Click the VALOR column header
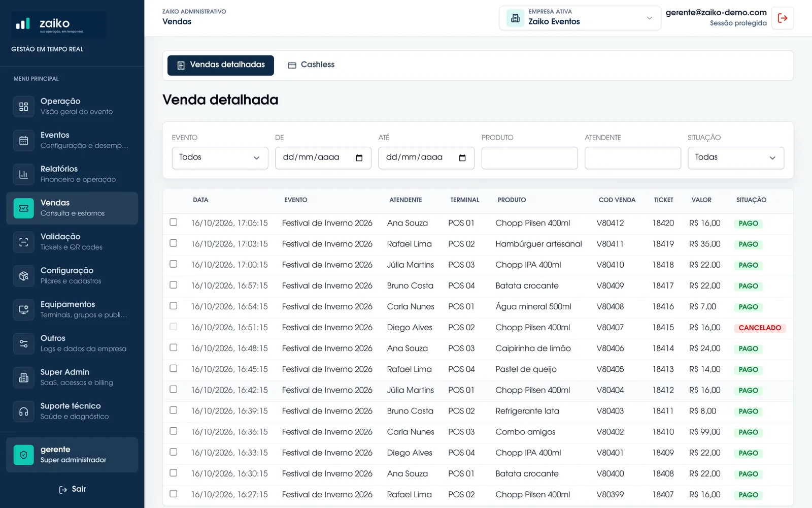The width and height of the screenshot is (812, 508). tap(701, 200)
